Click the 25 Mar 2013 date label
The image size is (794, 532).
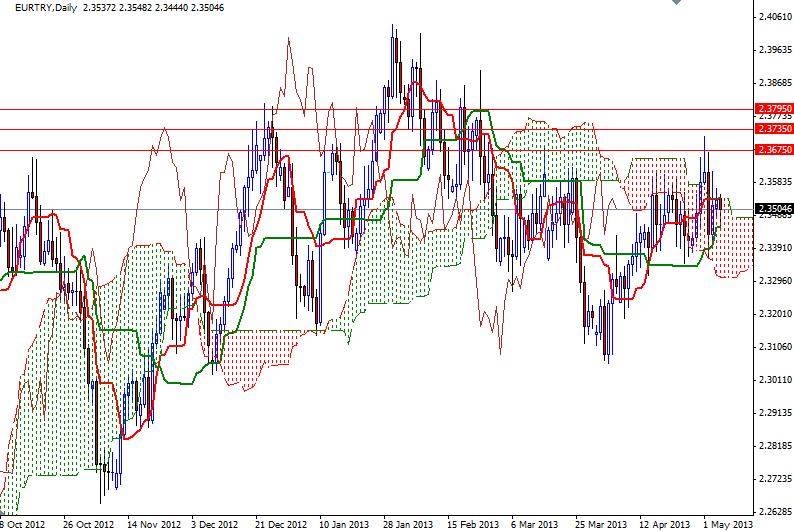pos(601,524)
